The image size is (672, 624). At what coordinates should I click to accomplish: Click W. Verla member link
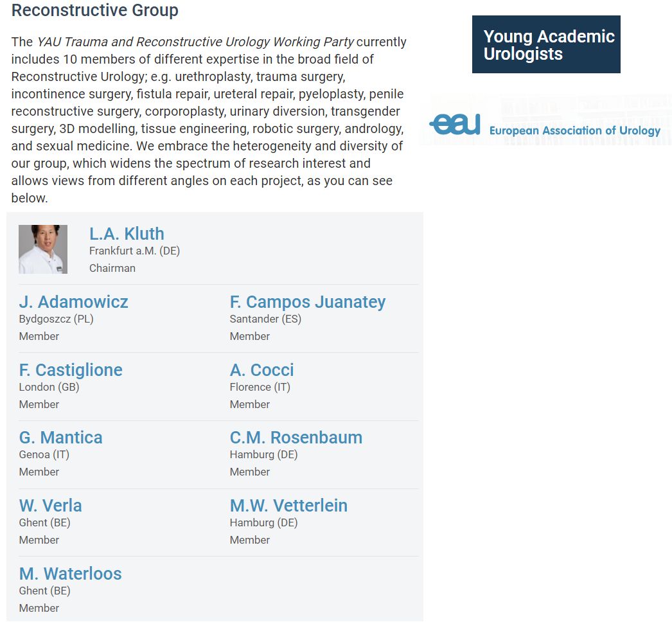[x=51, y=506]
